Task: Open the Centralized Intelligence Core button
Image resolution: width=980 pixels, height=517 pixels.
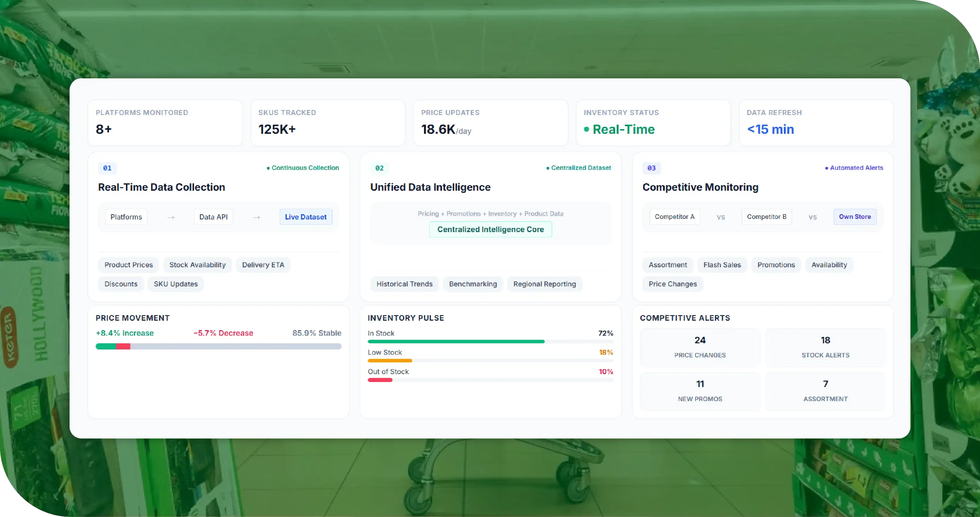Action: point(490,229)
